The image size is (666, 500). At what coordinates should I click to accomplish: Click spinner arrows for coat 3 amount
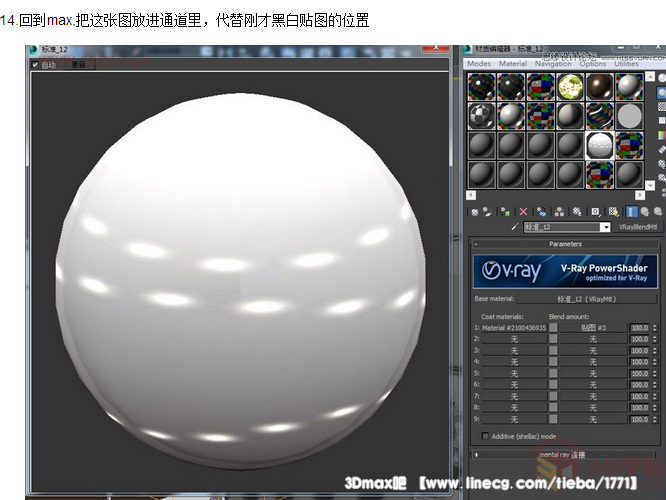tap(654, 350)
